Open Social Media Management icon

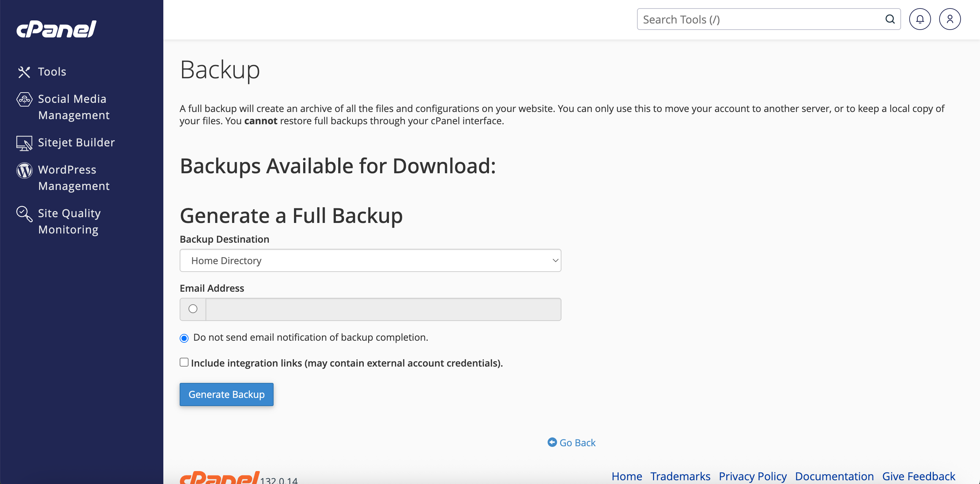point(24,99)
